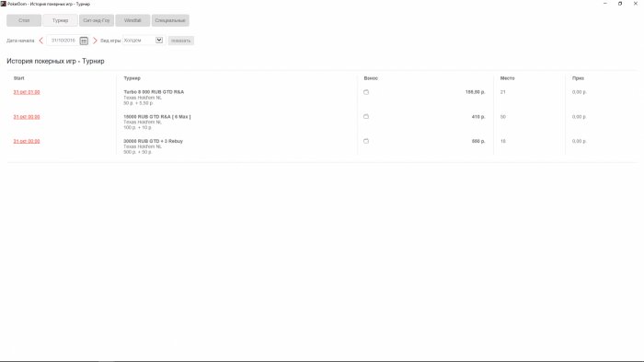Minimize the PokerDom window
Image resolution: width=644 pixels, height=362 pixels.
pos(605,4)
